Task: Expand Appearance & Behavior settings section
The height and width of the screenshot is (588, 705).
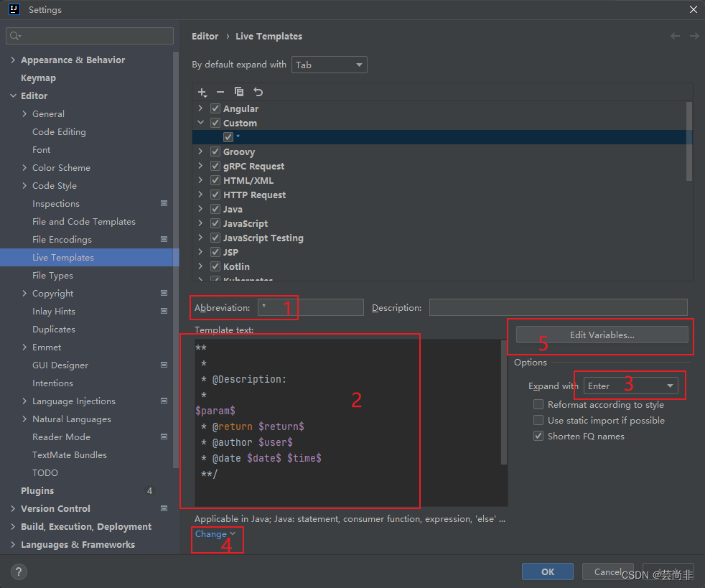Action: (13, 60)
